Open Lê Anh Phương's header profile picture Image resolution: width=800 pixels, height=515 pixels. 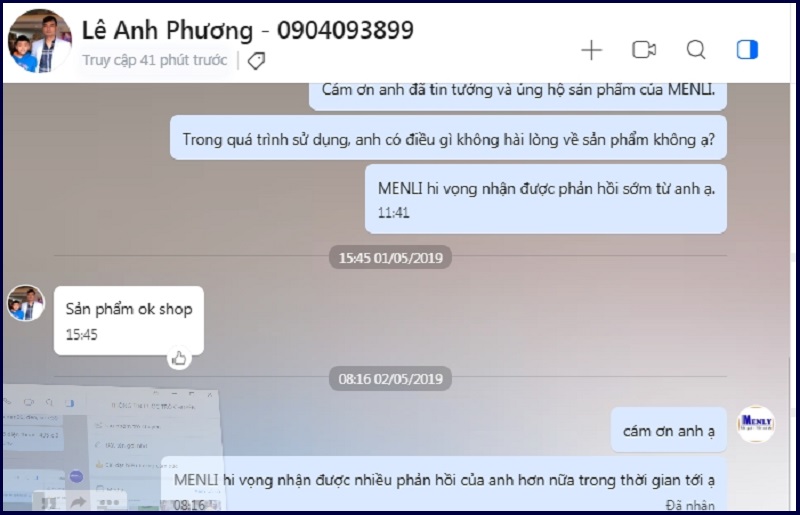(x=40, y=41)
